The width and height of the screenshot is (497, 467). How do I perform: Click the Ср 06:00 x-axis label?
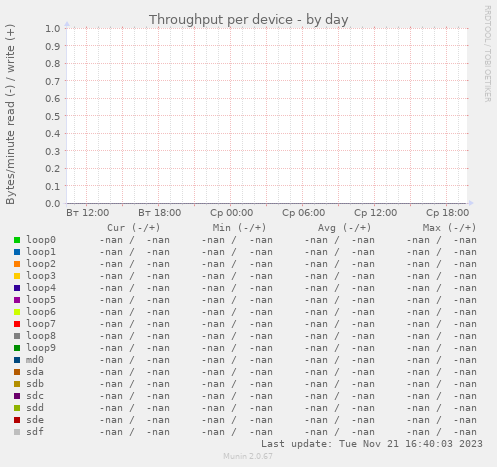[x=304, y=213]
